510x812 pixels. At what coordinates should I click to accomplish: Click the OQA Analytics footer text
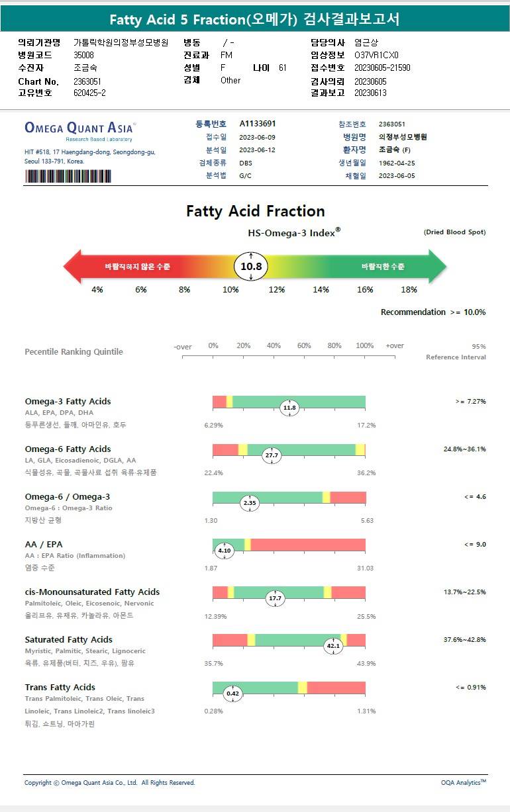tap(463, 782)
